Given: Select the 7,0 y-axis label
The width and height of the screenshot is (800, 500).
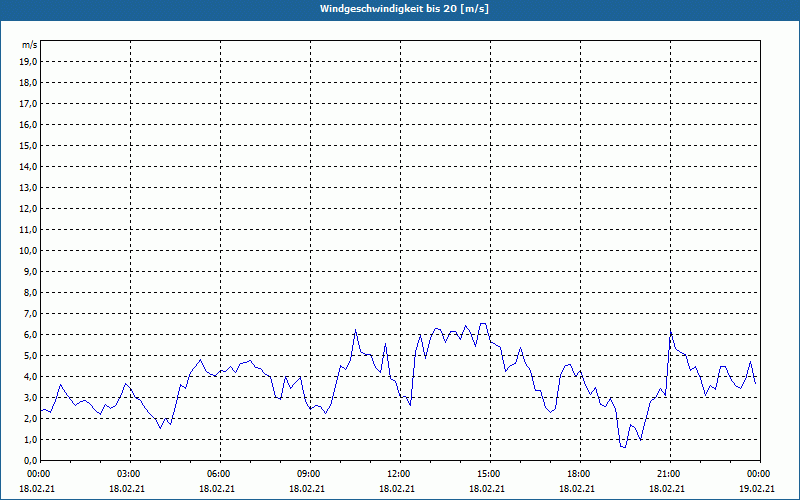Looking at the screenshot, I should pyautogui.click(x=31, y=314).
